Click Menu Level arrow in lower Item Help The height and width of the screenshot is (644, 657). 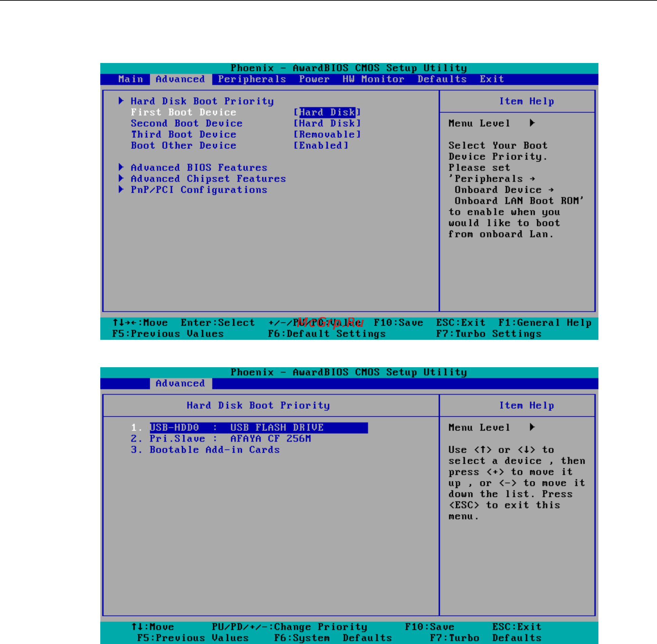[x=532, y=427]
